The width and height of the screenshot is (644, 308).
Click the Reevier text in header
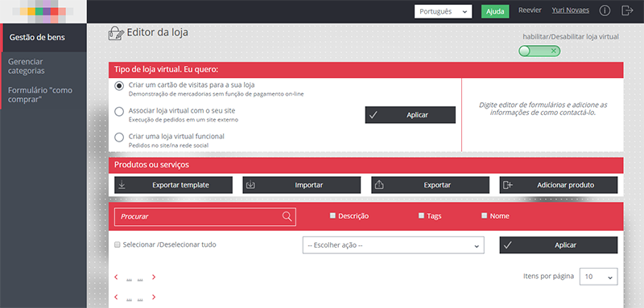[x=530, y=10]
